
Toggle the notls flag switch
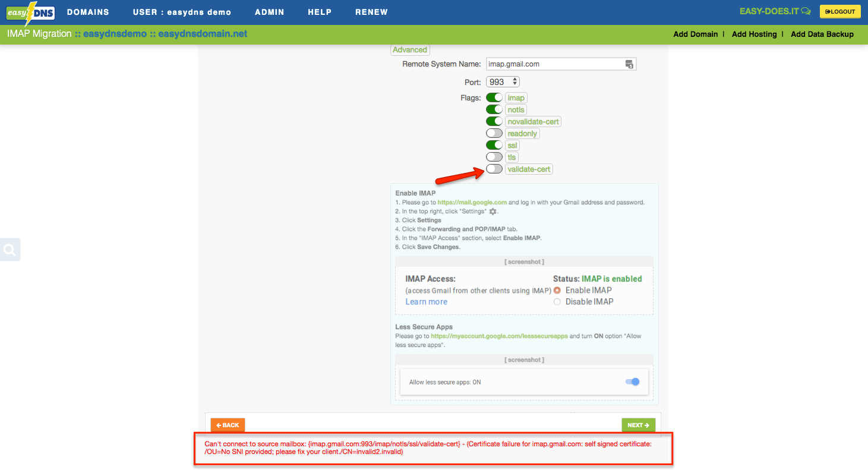(494, 109)
